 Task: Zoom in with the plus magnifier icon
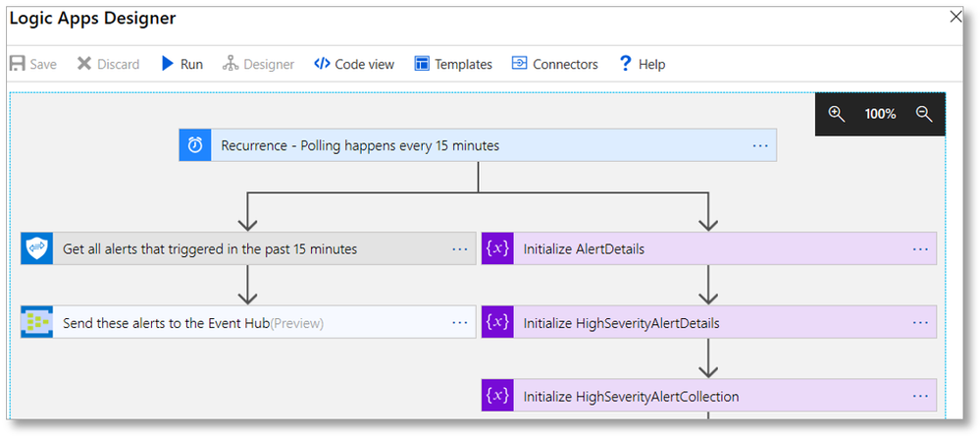836,114
